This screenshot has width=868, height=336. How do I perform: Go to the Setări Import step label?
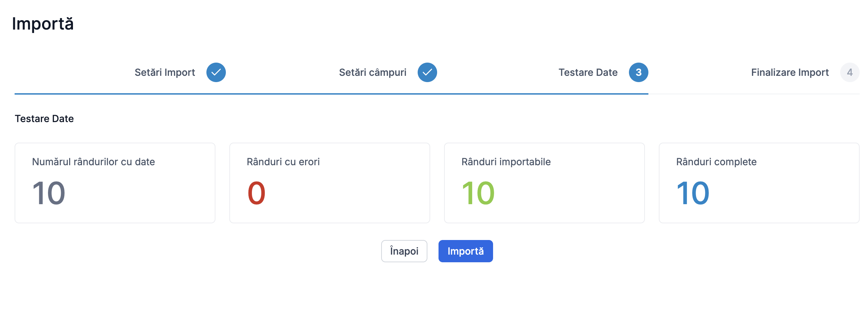165,72
